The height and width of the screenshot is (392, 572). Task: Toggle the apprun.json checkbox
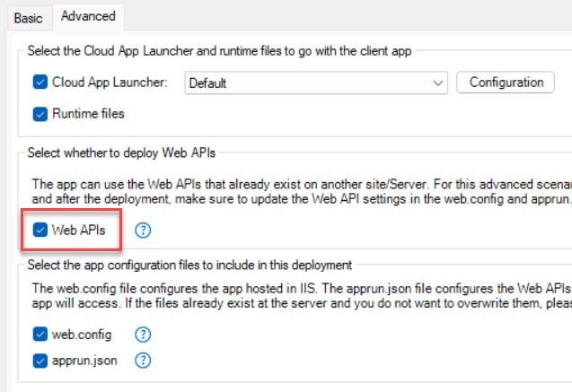coord(40,361)
